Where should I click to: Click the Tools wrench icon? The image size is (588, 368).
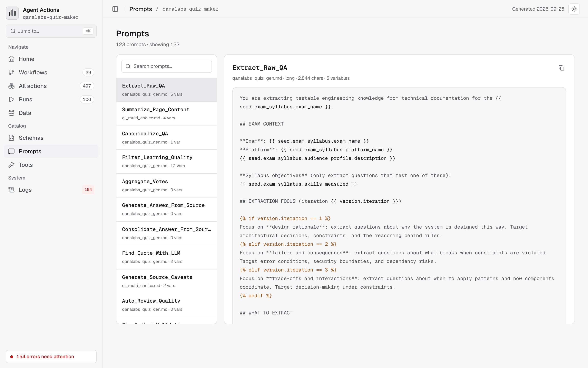point(11,165)
